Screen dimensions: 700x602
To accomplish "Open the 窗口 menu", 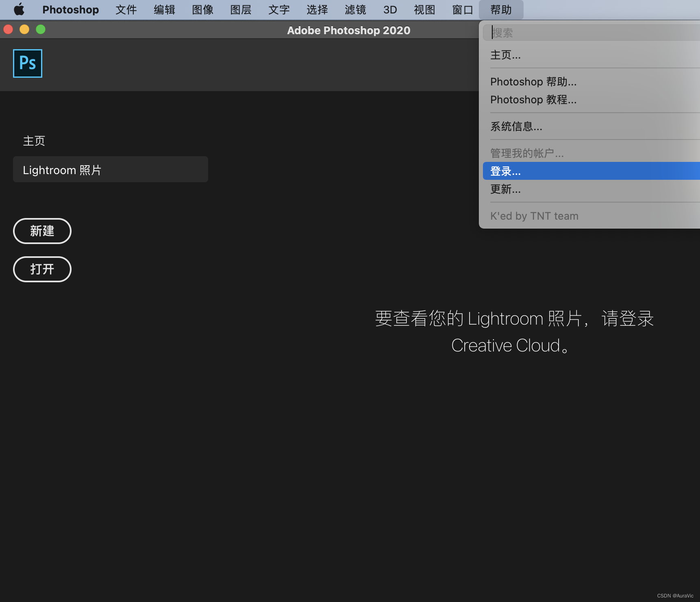I will 463,10.
